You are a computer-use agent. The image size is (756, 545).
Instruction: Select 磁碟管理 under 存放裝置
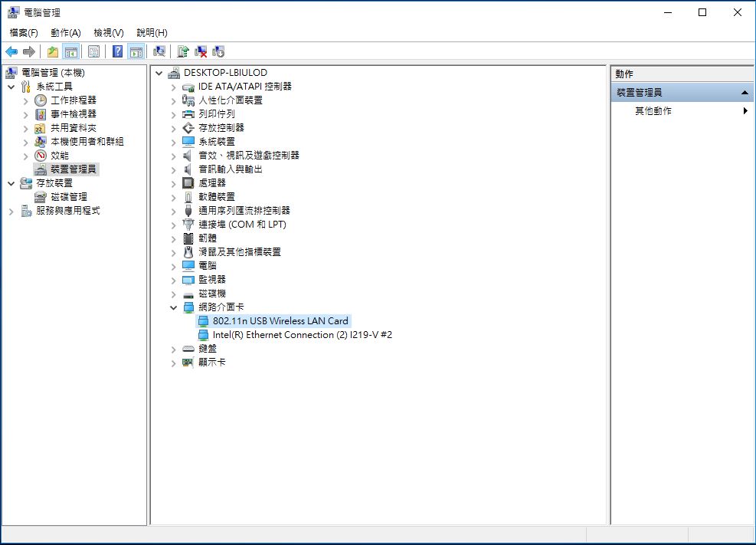69,197
